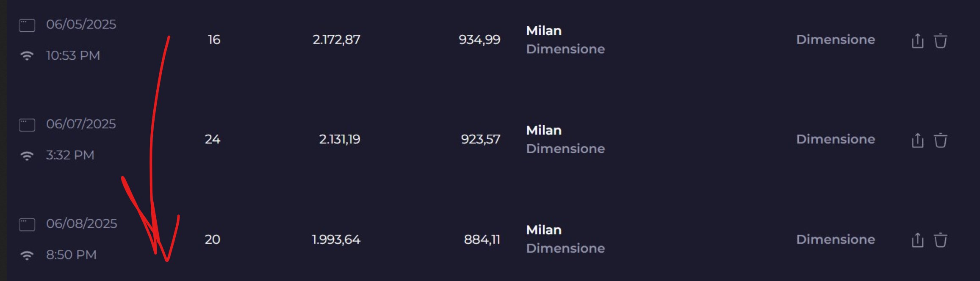Click right-side Dimensione label in 06/05/2025 row
This screenshot has width=980, height=281.
pyautogui.click(x=835, y=40)
